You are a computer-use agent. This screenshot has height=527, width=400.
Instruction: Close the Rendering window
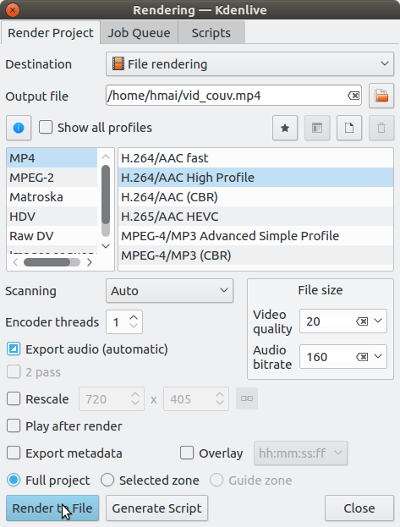12,10
